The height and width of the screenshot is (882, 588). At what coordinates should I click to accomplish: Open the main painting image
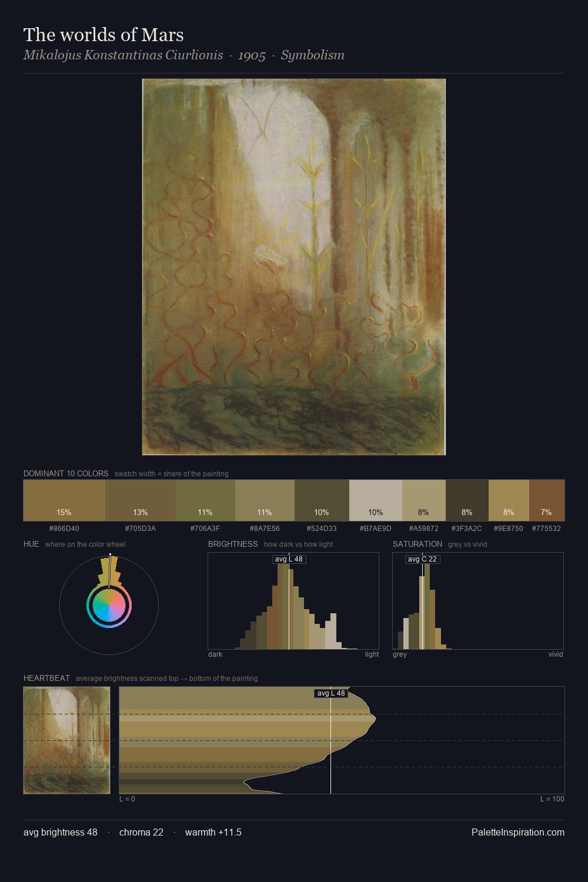pyautogui.click(x=294, y=267)
